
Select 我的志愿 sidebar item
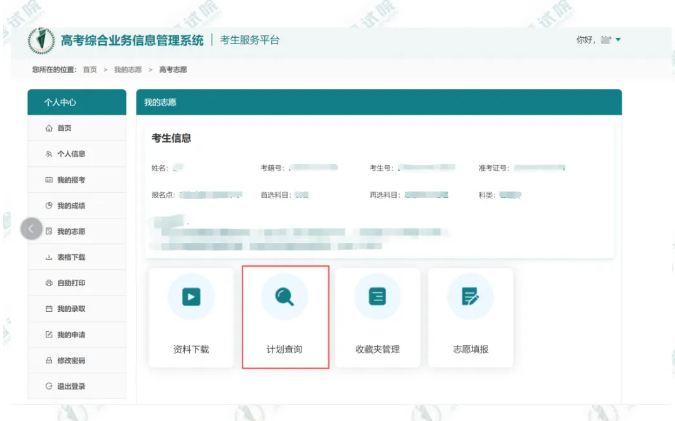click(70, 232)
